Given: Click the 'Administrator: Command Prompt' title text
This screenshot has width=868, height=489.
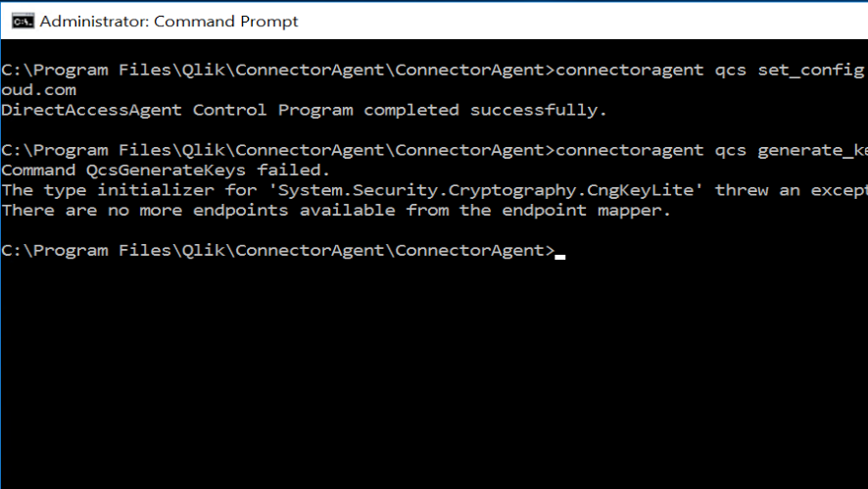Looking at the screenshot, I should click(169, 21).
